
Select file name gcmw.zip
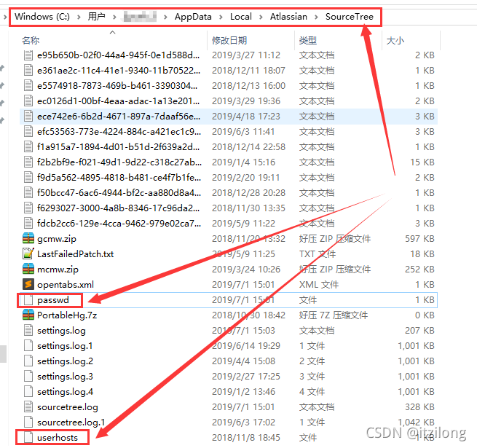[x=57, y=239]
